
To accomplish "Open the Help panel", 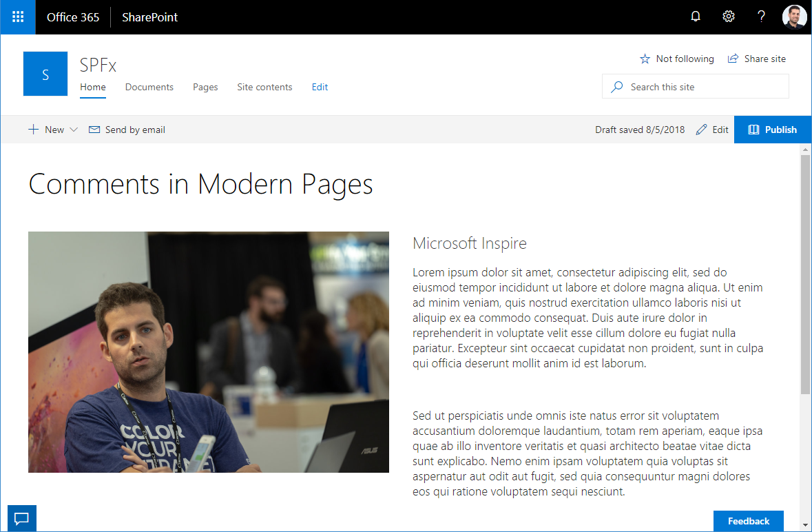I will click(x=760, y=16).
